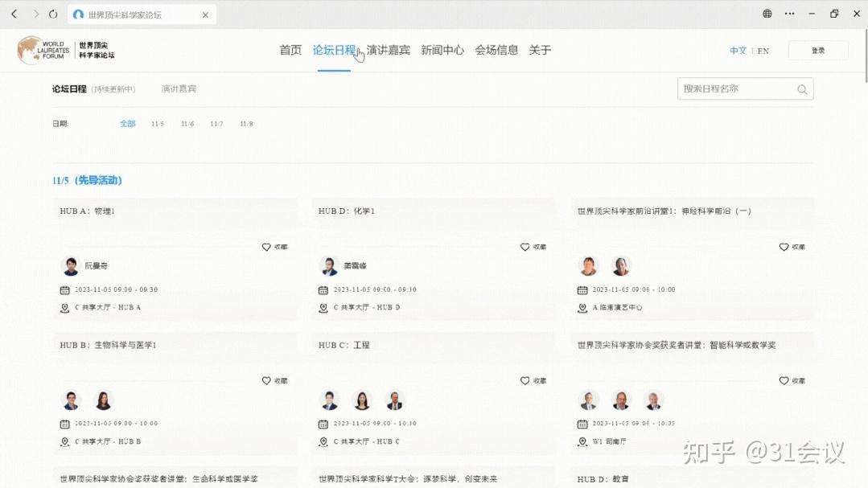Open 生命科学或医学奖 lecture session title

coord(158,479)
